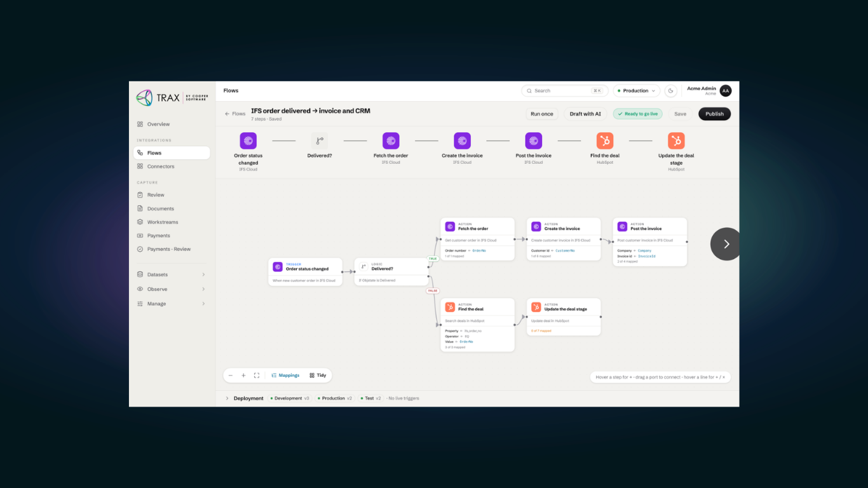The width and height of the screenshot is (868, 488).
Task: Click Draft with AI button
Action: (x=585, y=114)
